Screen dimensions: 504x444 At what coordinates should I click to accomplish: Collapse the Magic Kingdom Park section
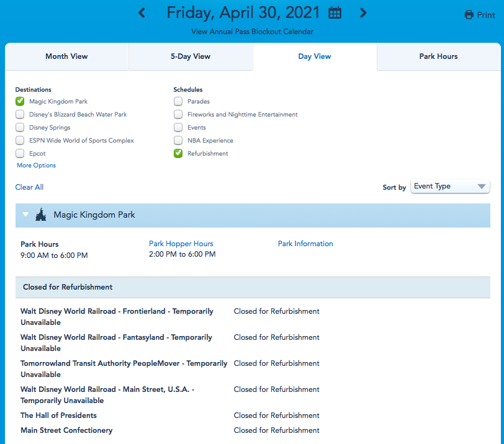coord(25,215)
